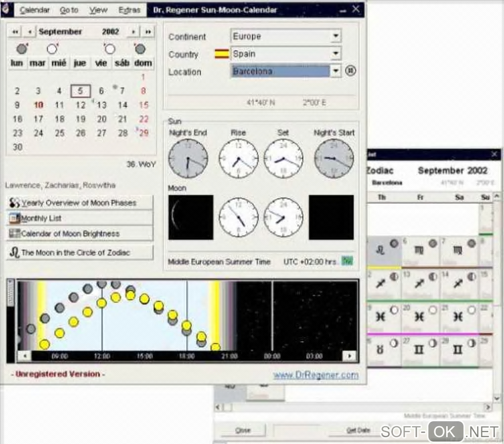This screenshot has height=444, width=504.
Task: Open the www.DrRegener.com link
Action: pyautogui.click(x=316, y=375)
